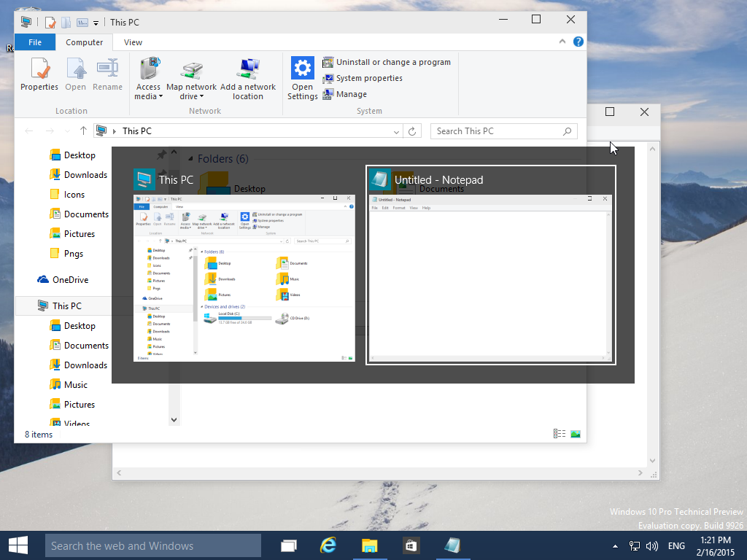
Task: Switch to the View ribbon tab
Action: pos(132,42)
